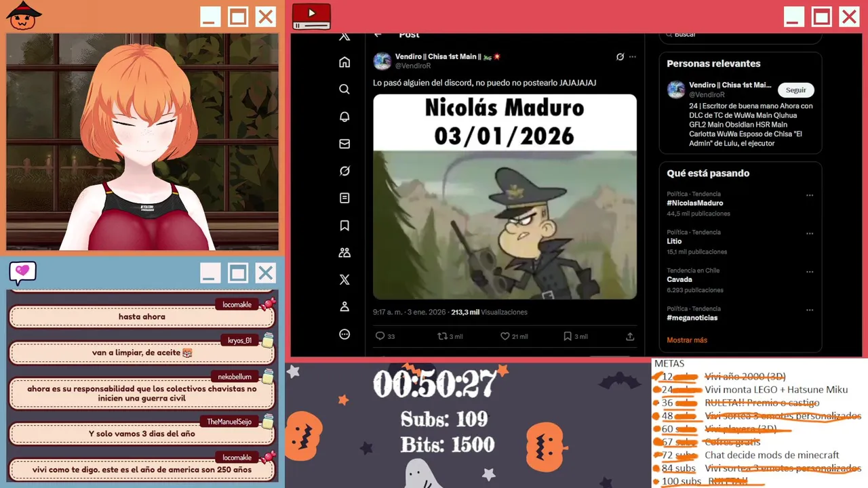Open the Bookmarks icon in sidebar
The image size is (868, 488).
tap(344, 225)
